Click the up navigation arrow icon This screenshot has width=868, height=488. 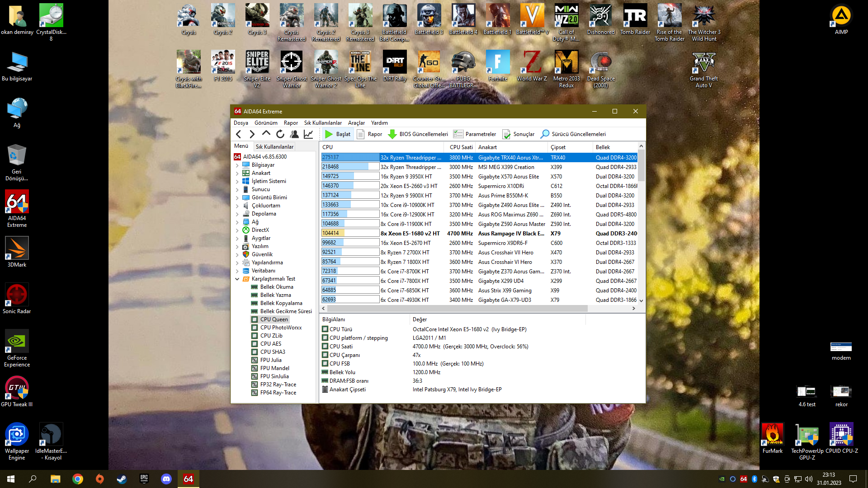(x=266, y=134)
